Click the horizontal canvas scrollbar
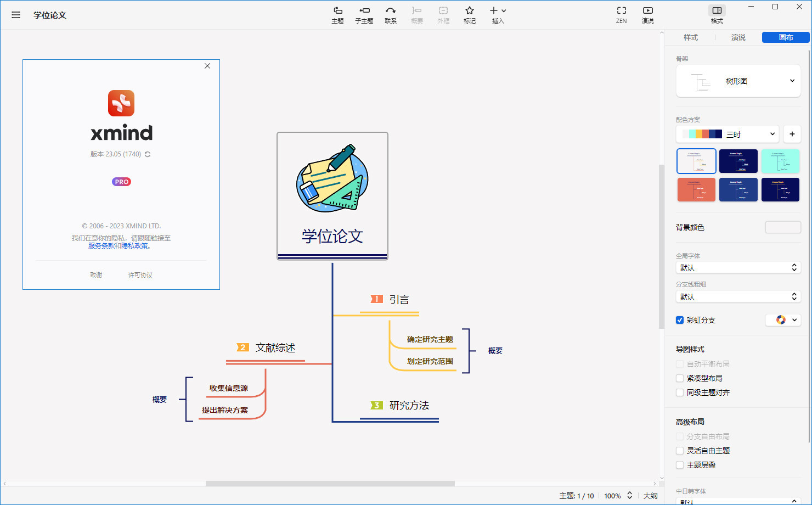 [330, 484]
